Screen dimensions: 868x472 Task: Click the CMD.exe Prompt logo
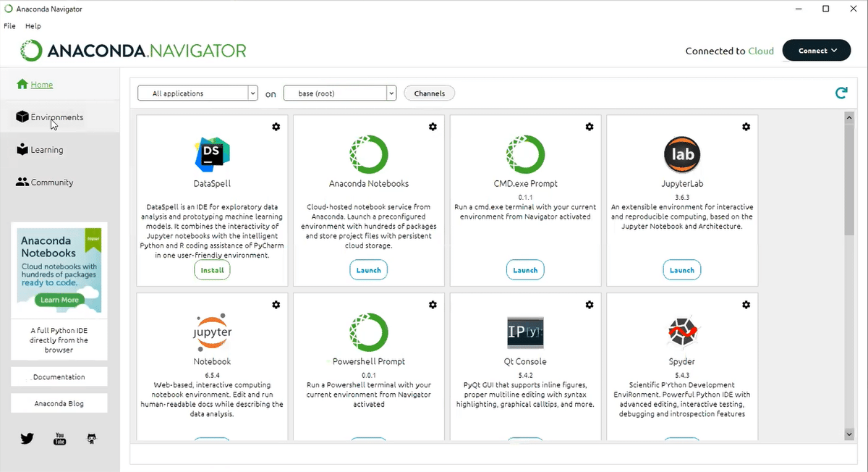[x=525, y=153]
